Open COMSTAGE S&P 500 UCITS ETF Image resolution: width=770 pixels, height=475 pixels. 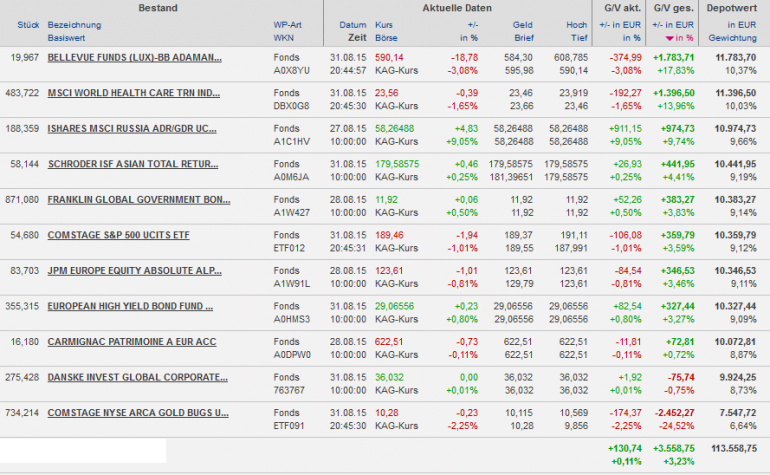coord(118,235)
